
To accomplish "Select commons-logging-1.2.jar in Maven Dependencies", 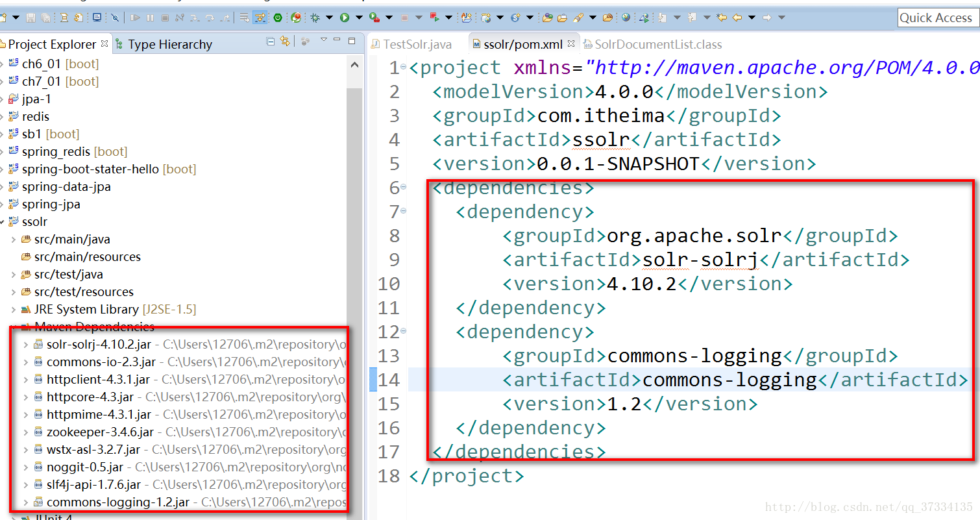I will [x=117, y=502].
